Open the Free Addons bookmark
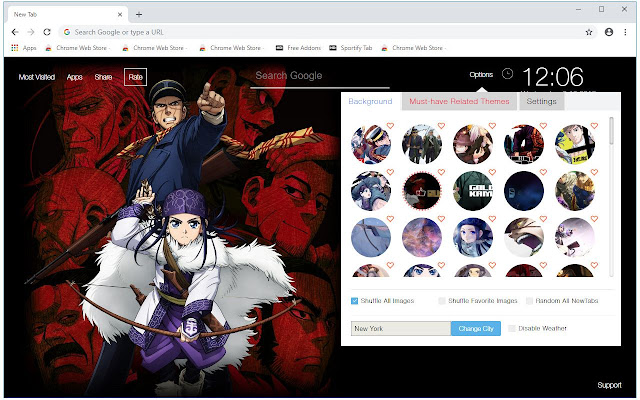 pyautogui.click(x=298, y=48)
